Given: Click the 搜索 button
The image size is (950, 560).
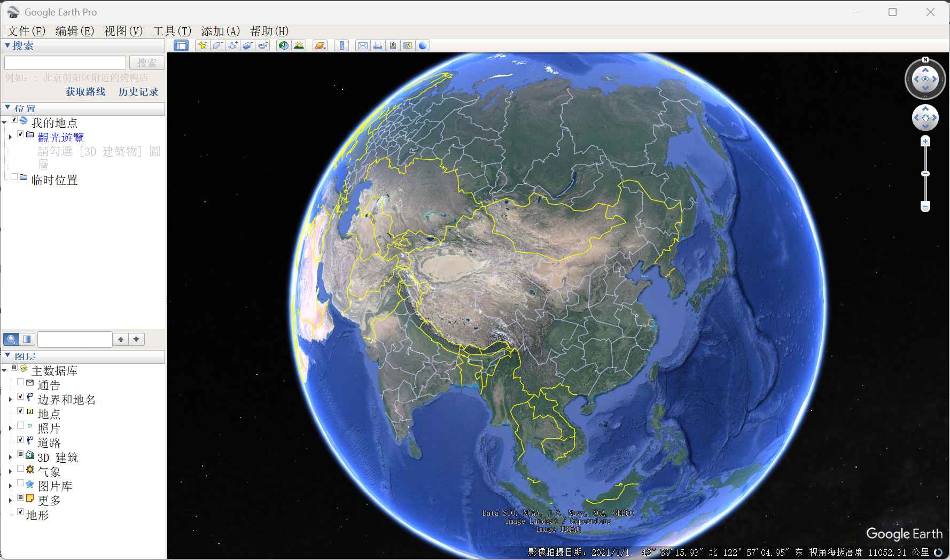Looking at the screenshot, I should 146,63.
